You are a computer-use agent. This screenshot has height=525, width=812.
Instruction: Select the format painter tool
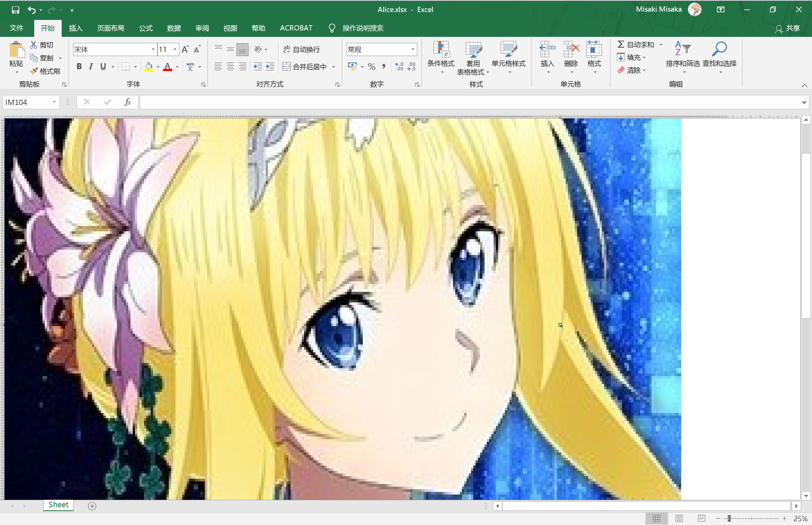pos(46,71)
